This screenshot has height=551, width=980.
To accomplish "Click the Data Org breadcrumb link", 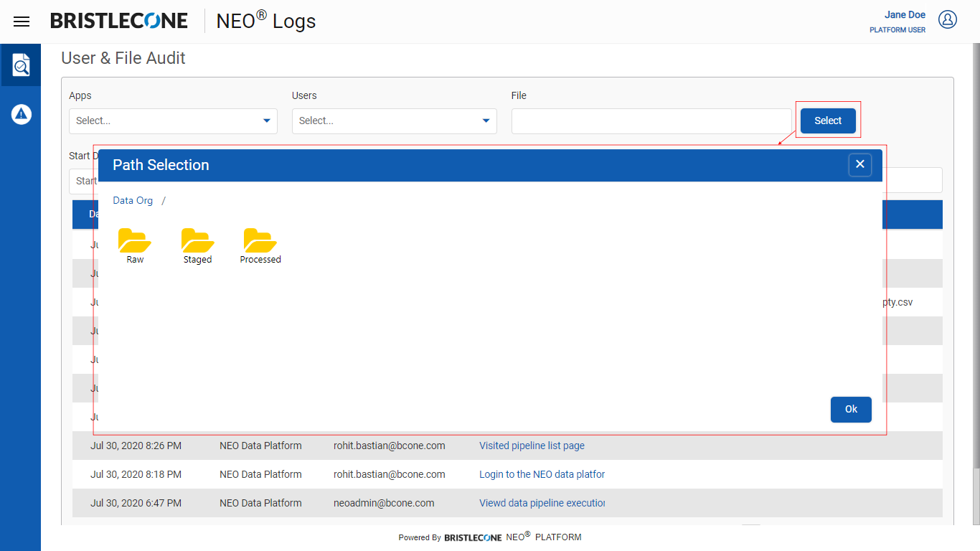I will pos(133,201).
